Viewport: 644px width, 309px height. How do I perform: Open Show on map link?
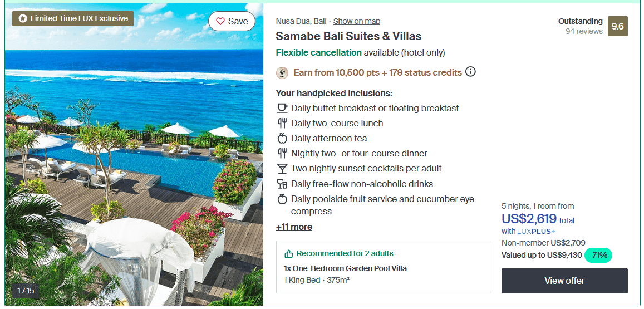tap(356, 21)
